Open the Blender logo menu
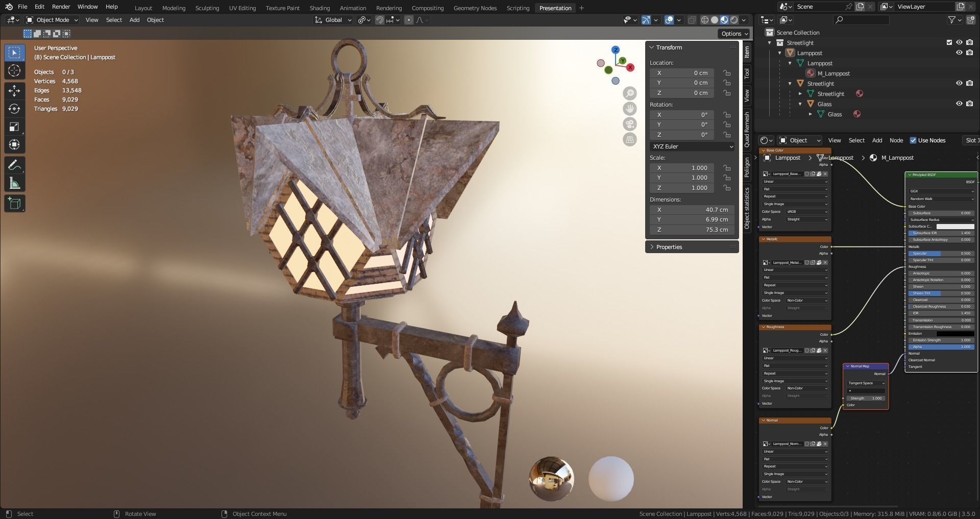 click(x=9, y=7)
